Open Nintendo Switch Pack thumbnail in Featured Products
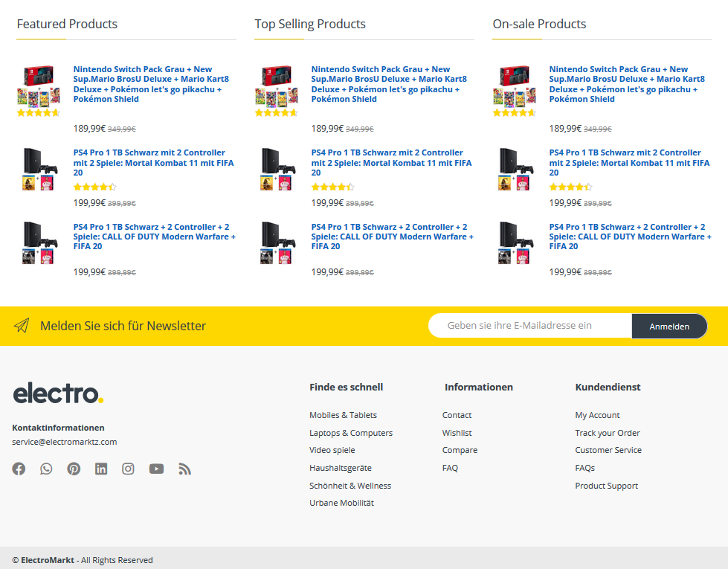 coord(39,85)
